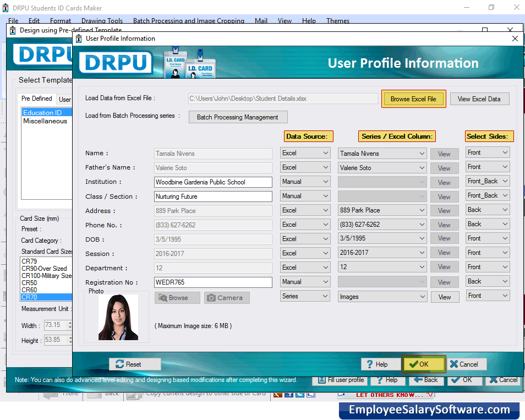Image resolution: width=525 pixels, height=420 pixels.
Task: Open the Drawing Tools menu
Action: [x=101, y=20]
